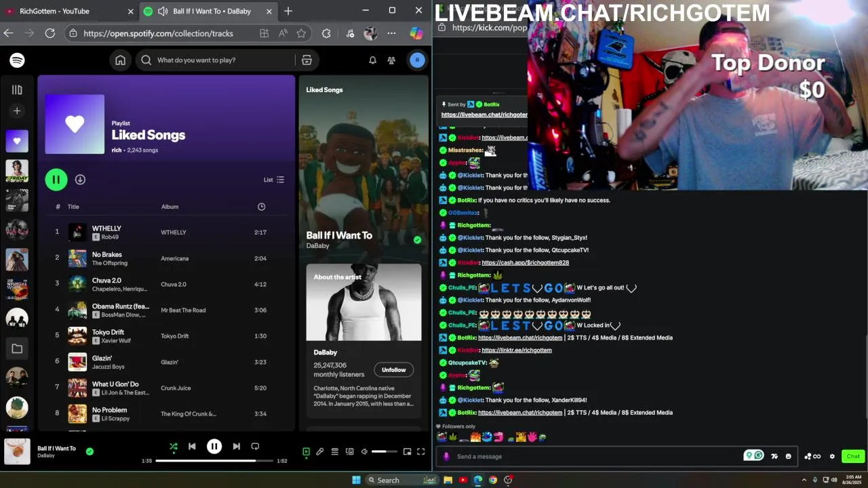
Task: Show lyrics with the microphone icon
Action: click(x=320, y=451)
